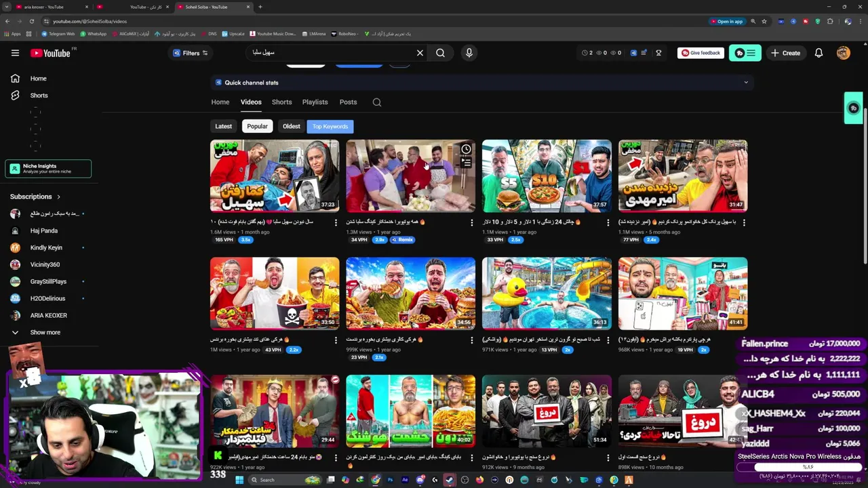Open options for the 1M views video
The width and height of the screenshot is (868, 488).
pos(336,340)
